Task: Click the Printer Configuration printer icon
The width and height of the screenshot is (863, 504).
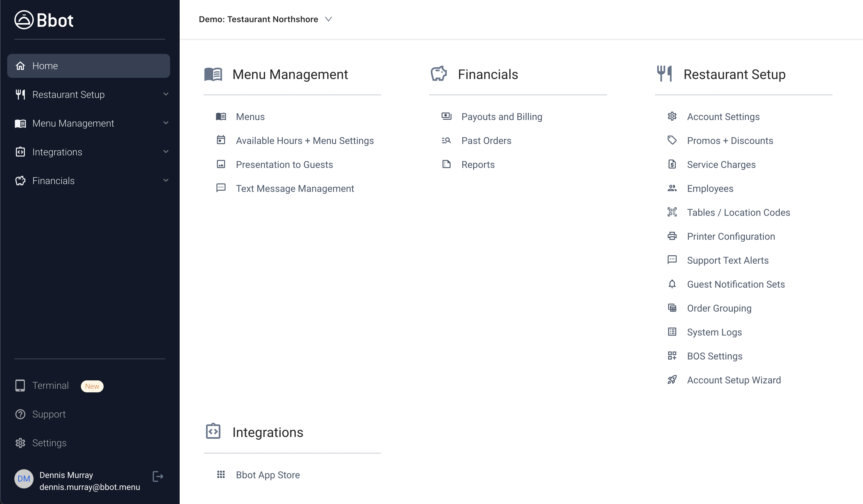Action: pos(672,236)
